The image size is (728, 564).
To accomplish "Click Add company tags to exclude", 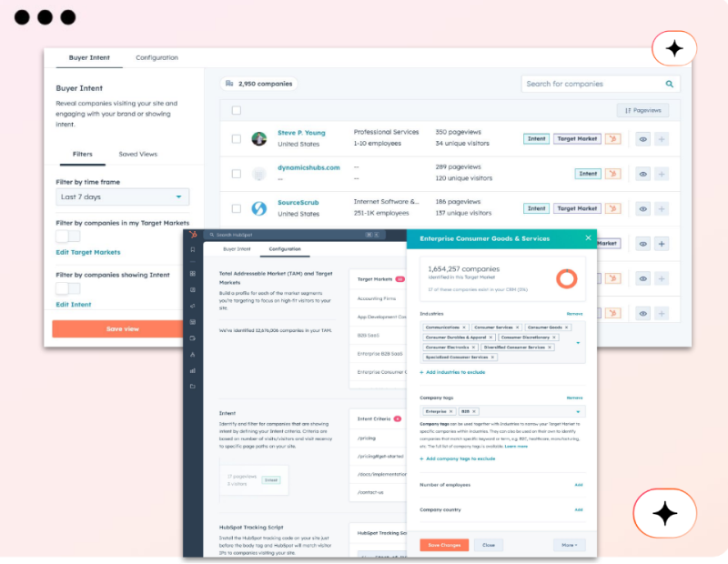I will (x=458, y=458).
